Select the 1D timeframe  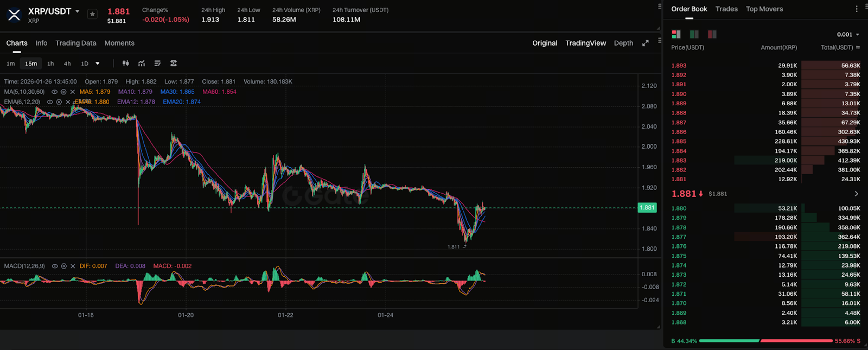tap(85, 63)
